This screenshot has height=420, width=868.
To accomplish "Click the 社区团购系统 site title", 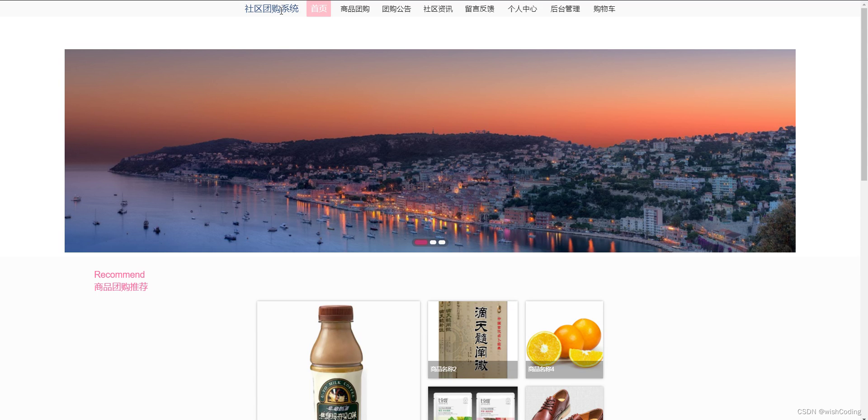I will [272, 9].
